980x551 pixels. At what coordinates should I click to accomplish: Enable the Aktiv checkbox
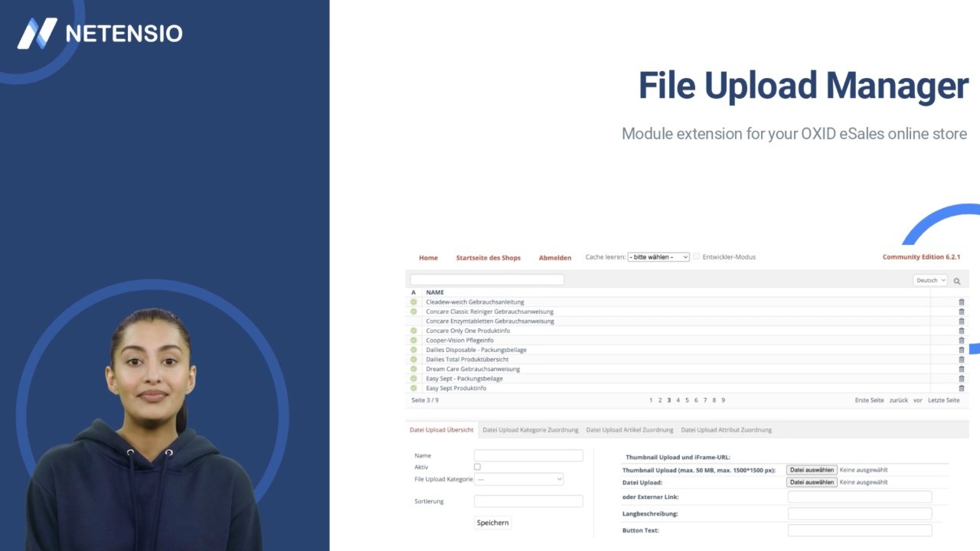click(477, 467)
